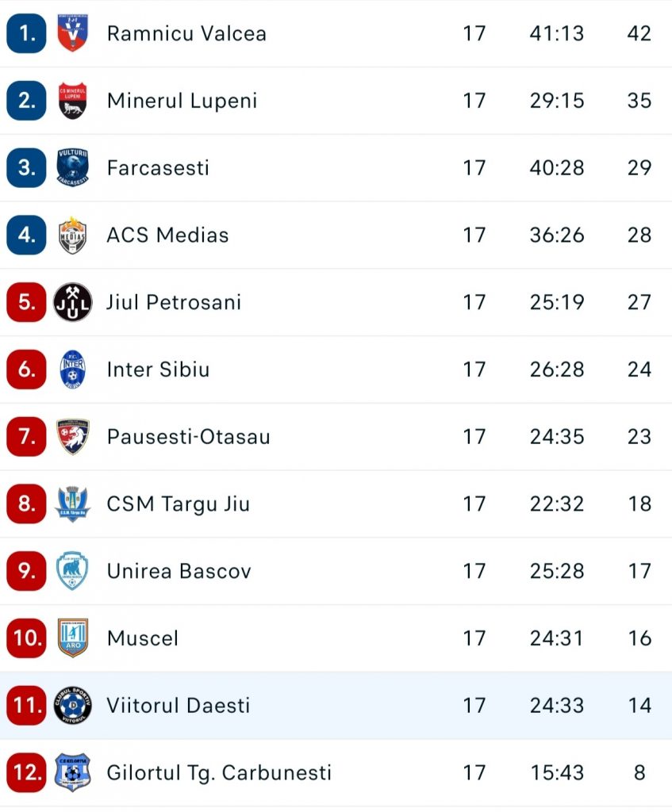Click the red rank 12 badge

click(x=26, y=772)
